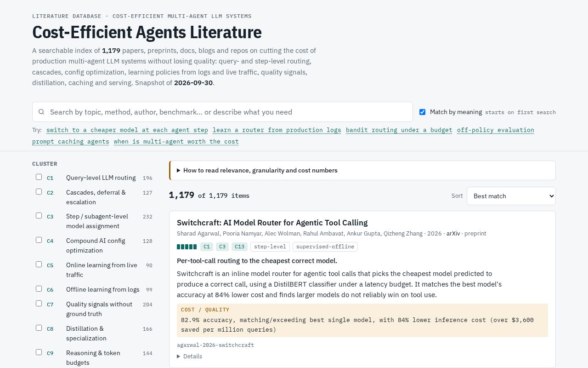
Task: Click the step-level granularity tag
Action: (x=270, y=247)
